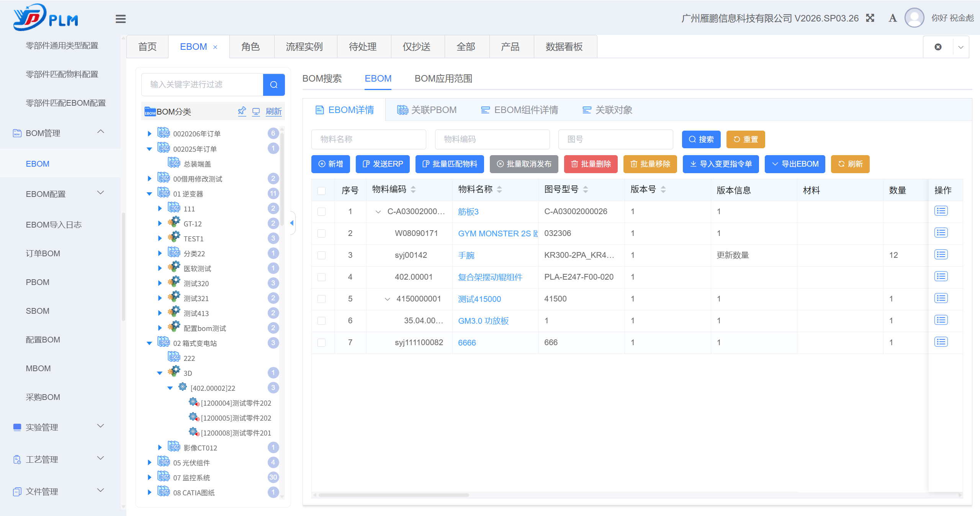This screenshot has height=516, width=980.
Task: Close the EBOM tab with its x icon
Action: (215, 47)
